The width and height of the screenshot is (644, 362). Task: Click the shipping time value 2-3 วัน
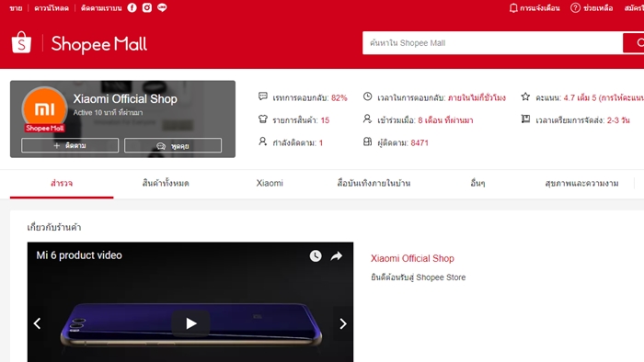[618, 120]
